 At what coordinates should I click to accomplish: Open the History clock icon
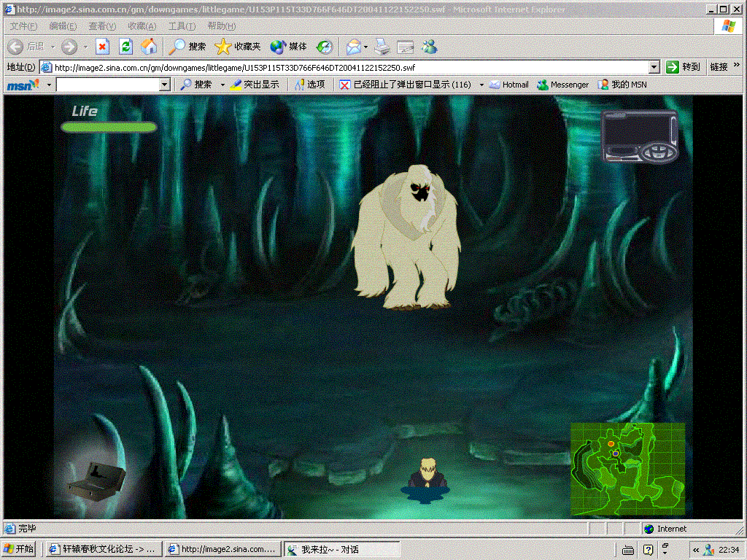(325, 47)
